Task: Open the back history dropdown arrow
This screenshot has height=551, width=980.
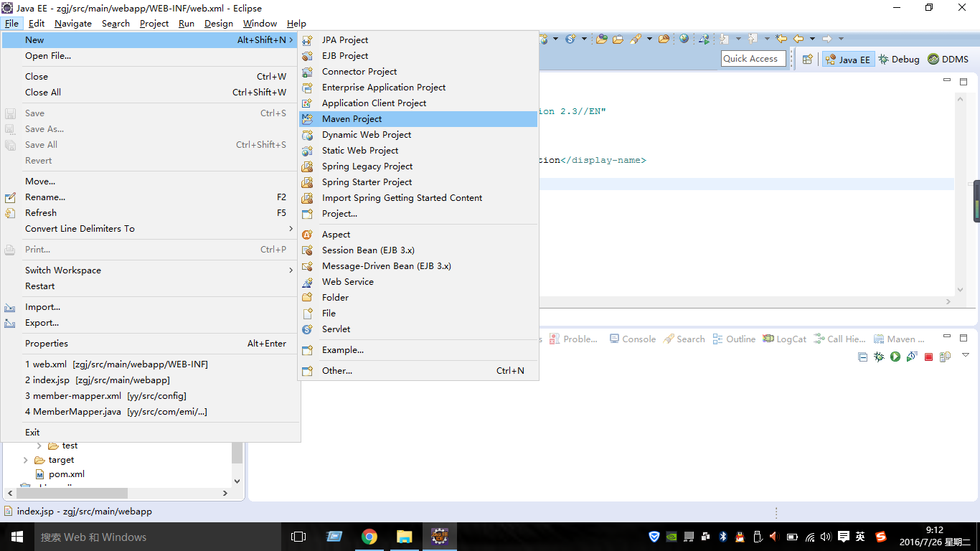Action: click(812, 39)
